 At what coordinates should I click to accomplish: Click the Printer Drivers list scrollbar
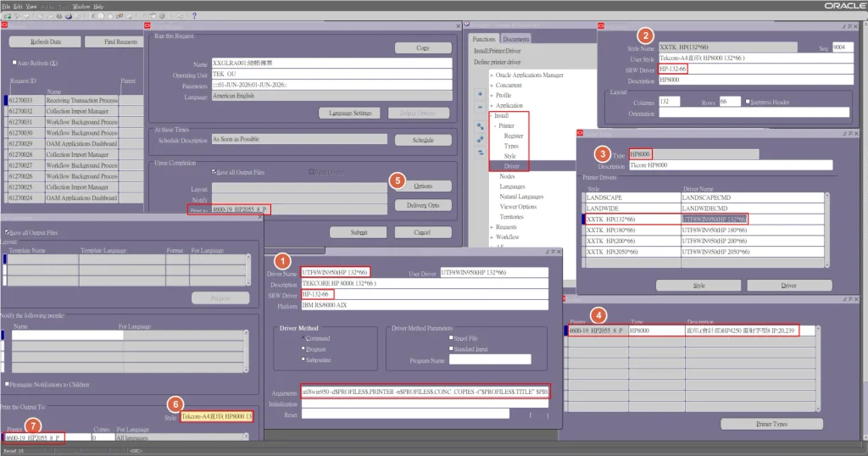pos(827,230)
